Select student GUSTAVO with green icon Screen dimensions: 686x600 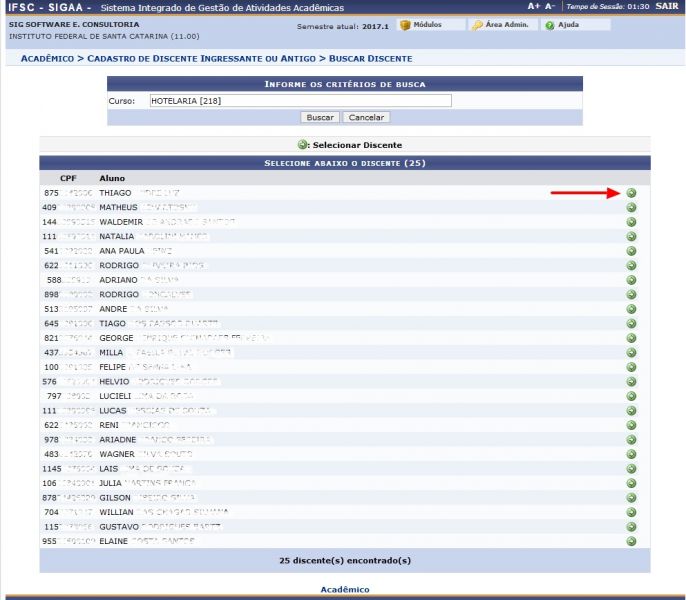pos(631,526)
